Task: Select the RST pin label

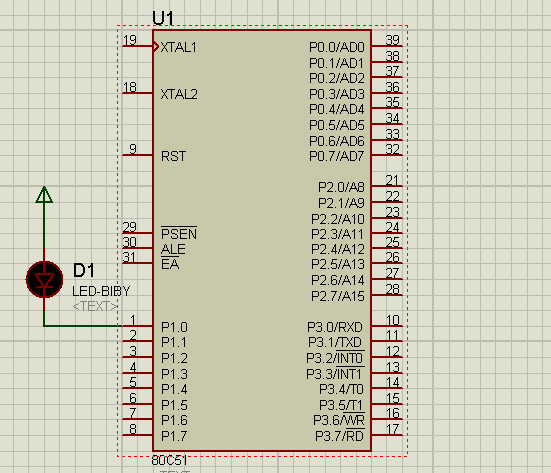Action: 173,156
